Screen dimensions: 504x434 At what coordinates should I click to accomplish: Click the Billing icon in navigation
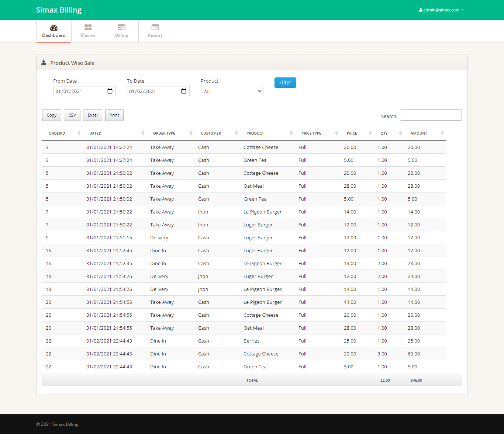pos(121,28)
